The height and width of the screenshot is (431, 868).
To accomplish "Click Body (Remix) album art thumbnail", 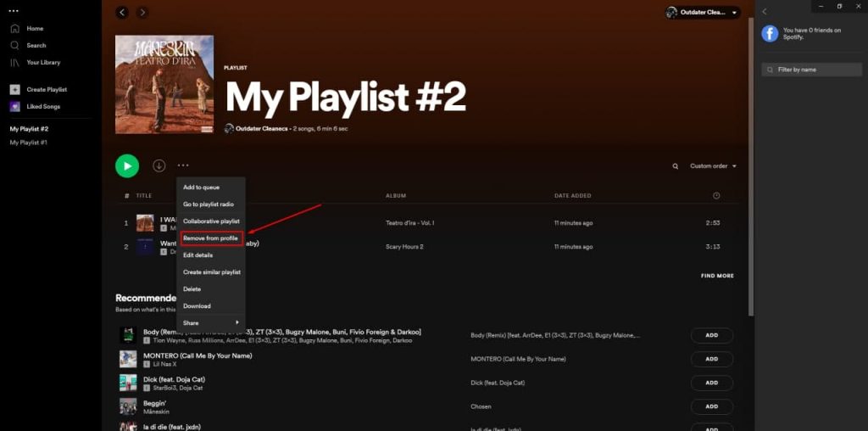I will click(129, 336).
